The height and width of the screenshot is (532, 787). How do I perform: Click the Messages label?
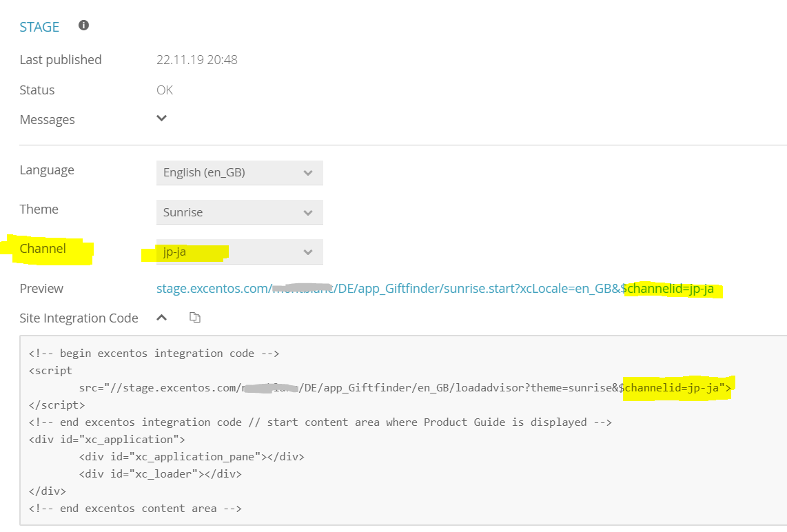47,120
